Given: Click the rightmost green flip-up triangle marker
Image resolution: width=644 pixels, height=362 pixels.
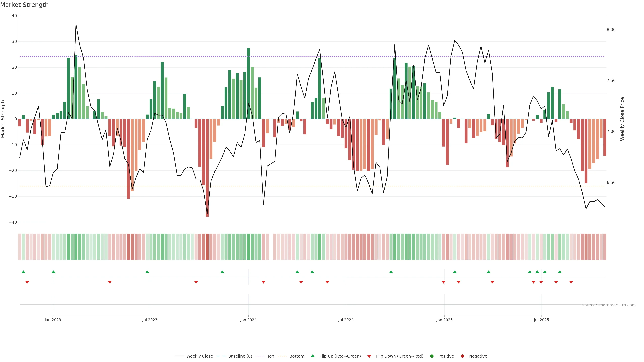Looking at the screenshot, I should [560, 272].
